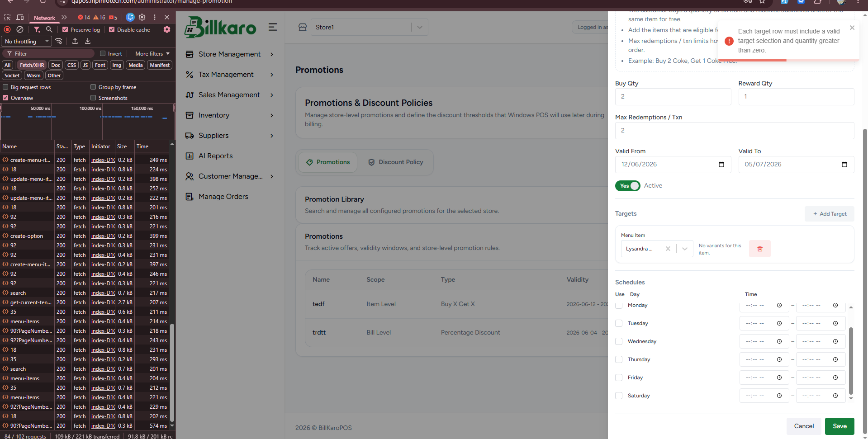
Task: Open the Store1 store selector dropdown
Action: click(x=369, y=27)
